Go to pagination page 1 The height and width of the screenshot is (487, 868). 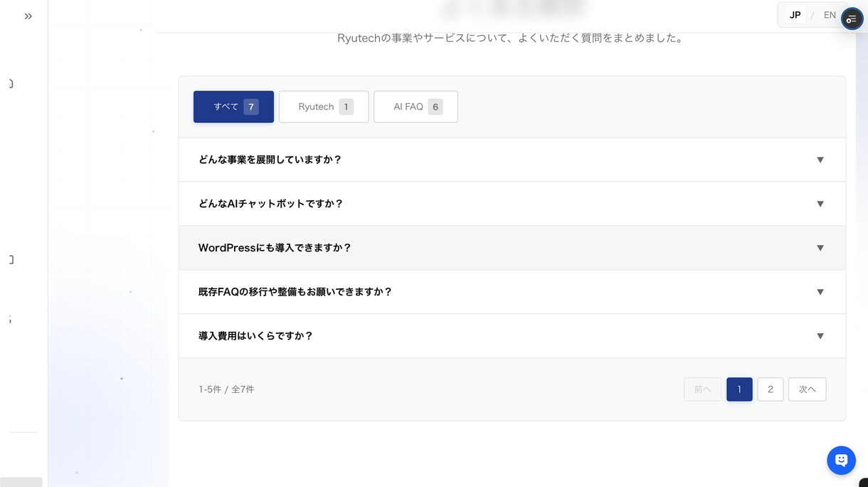point(739,389)
